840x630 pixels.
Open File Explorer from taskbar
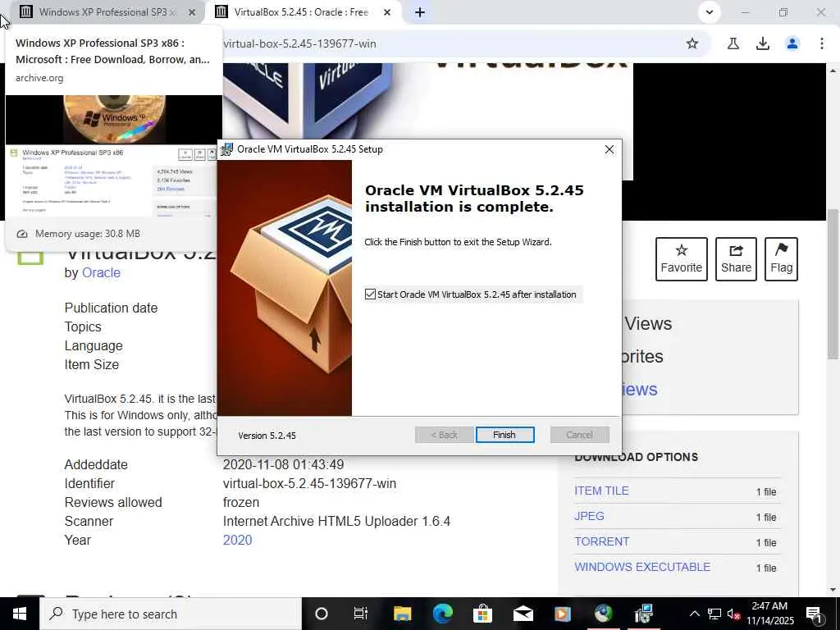(x=402, y=614)
